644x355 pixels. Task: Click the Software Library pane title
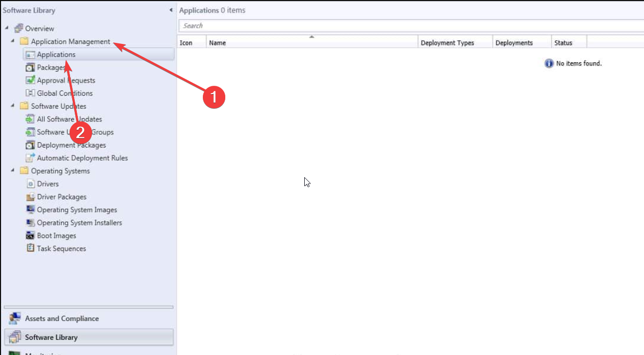click(29, 10)
